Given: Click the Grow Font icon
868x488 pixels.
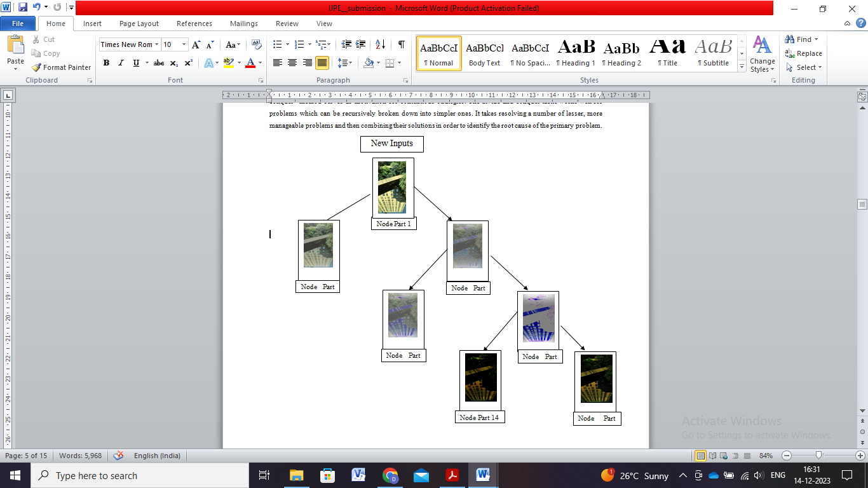Looking at the screenshot, I should [x=196, y=44].
